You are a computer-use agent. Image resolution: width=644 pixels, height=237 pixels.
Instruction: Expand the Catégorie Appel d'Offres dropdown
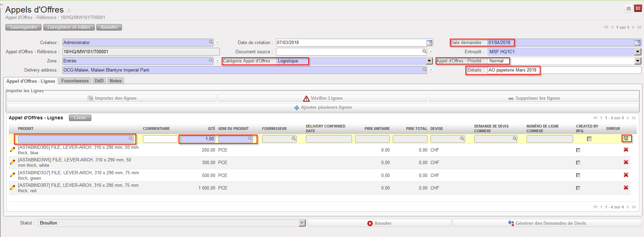(429, 61)
